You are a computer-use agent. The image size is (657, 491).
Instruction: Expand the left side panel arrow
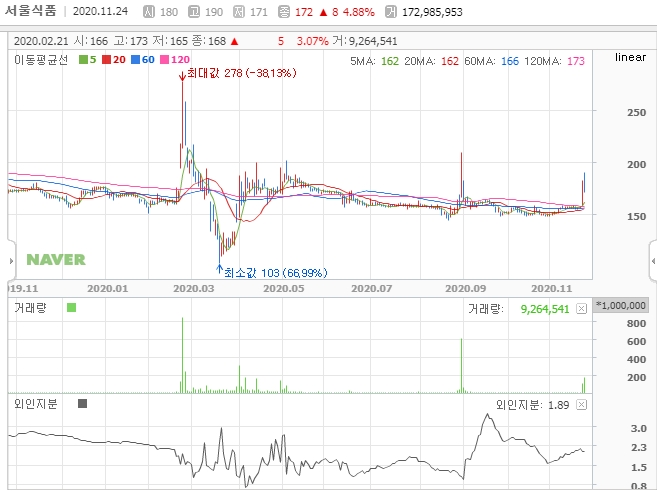pos(11,261)
